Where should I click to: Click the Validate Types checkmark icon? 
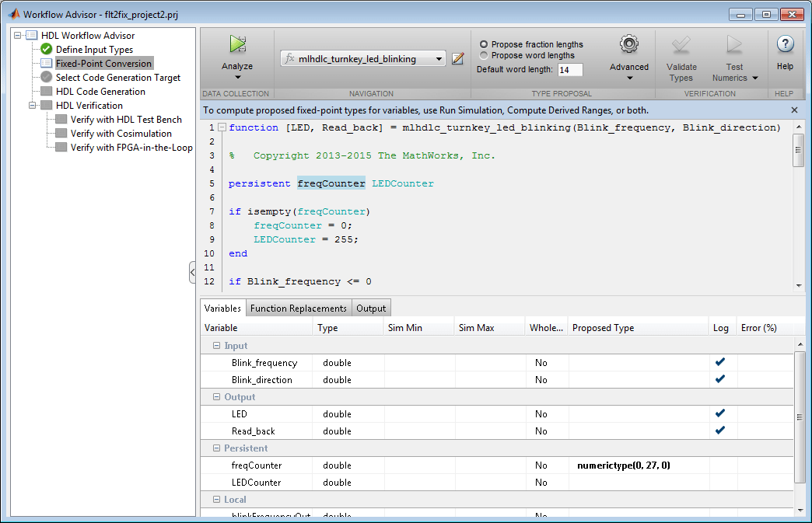pos(681,45)
